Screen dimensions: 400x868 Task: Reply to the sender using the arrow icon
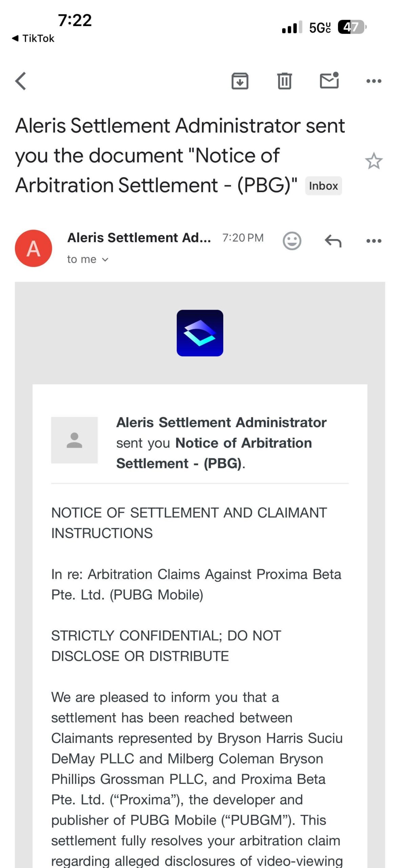[333, 241]
